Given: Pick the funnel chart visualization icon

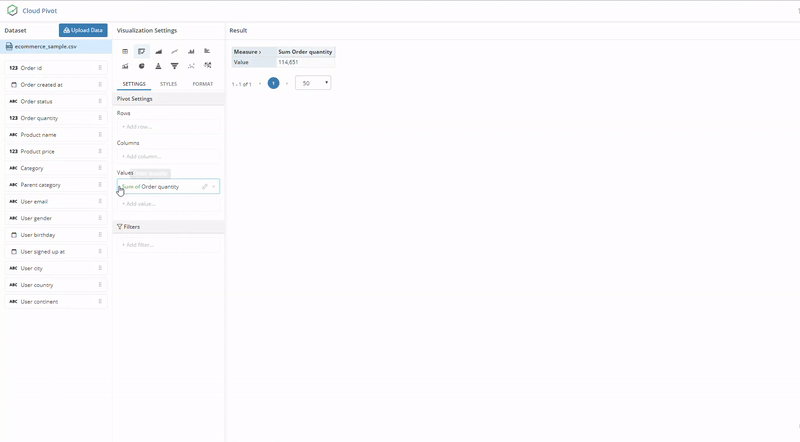Looking at the screenshot, I should [174, 66].
